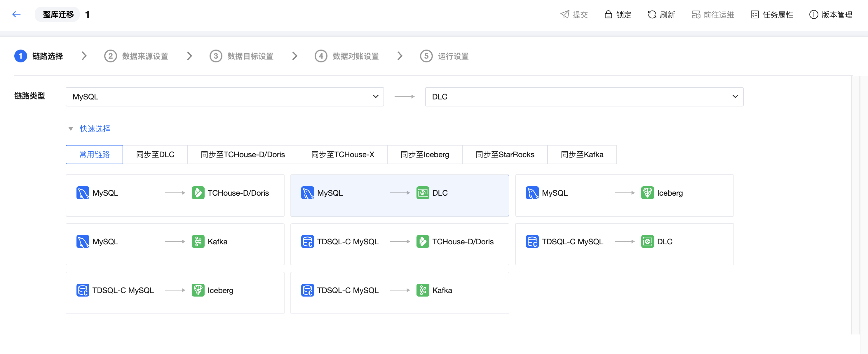Click the 前往运维 toolbar item
This screenshot has height=354, width=868.
point(713,15)
